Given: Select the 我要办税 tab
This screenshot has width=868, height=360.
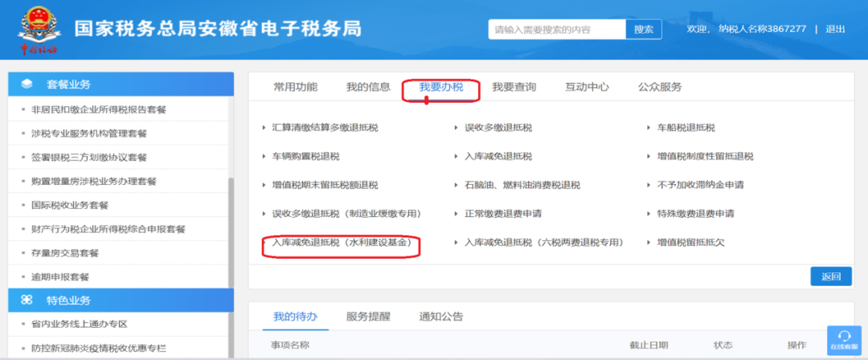Looking at the screenshot, I should coord(441,87).
